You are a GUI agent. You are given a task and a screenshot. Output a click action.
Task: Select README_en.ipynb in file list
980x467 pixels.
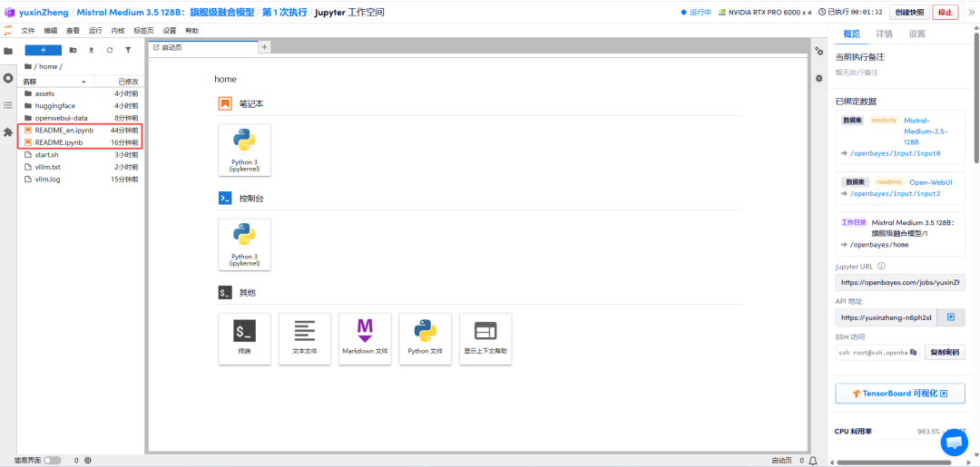click(x=82, y=131)
